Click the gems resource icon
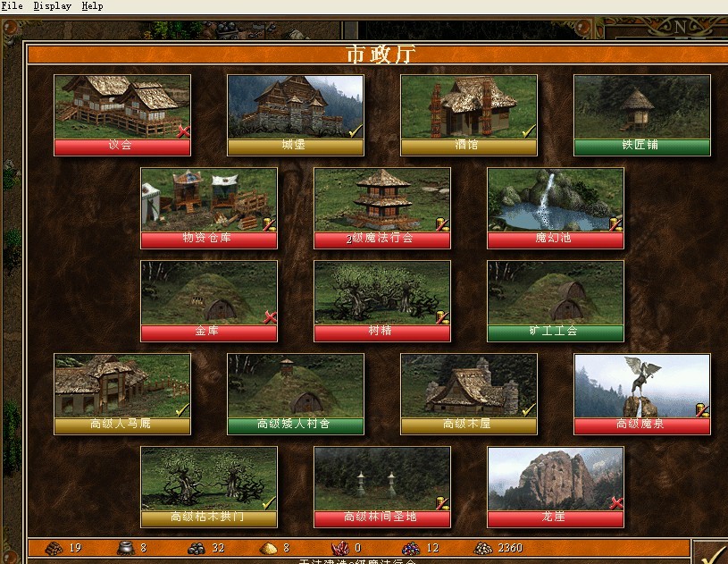The image size is (728, 564). pos(411,549)
